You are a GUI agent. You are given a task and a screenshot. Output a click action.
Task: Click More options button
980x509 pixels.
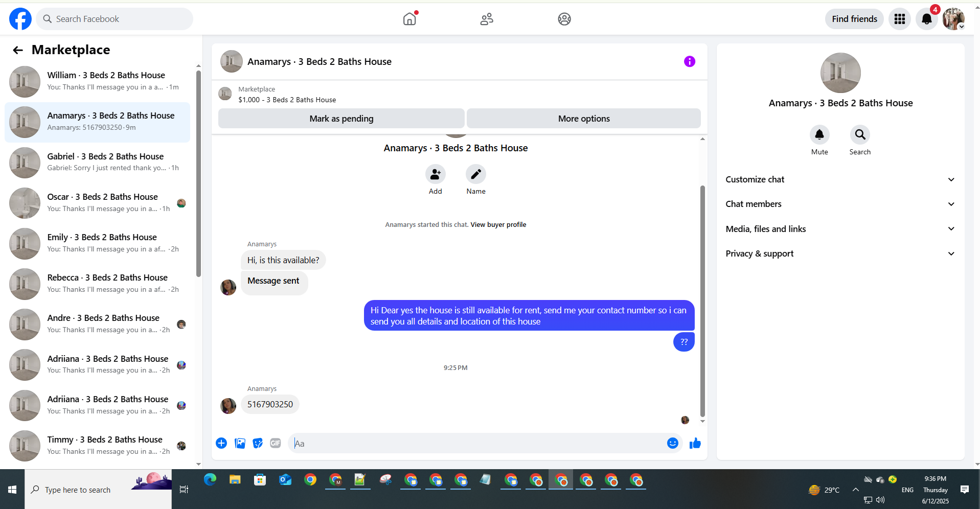(x=584, y=119)
